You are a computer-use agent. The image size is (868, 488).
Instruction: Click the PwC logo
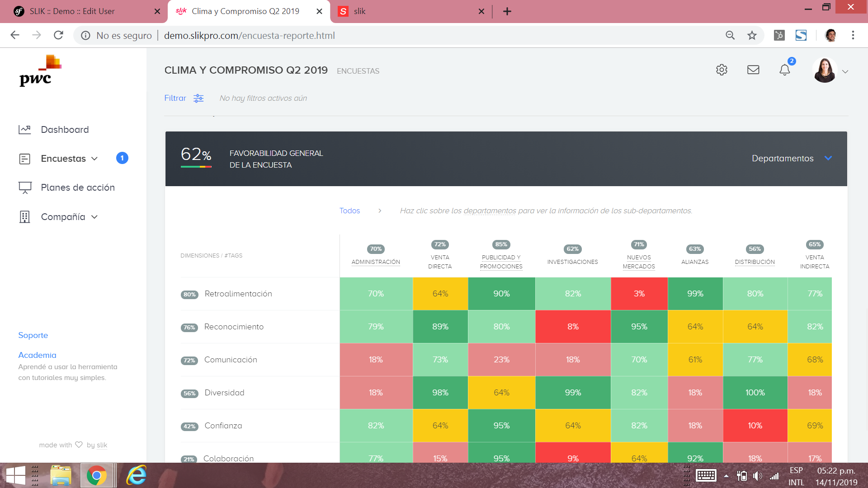click(40, 71)
